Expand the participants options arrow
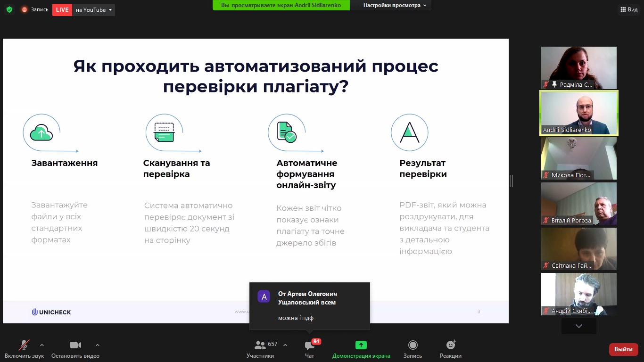This screenshot has height=362, width=644. [285, 345]
